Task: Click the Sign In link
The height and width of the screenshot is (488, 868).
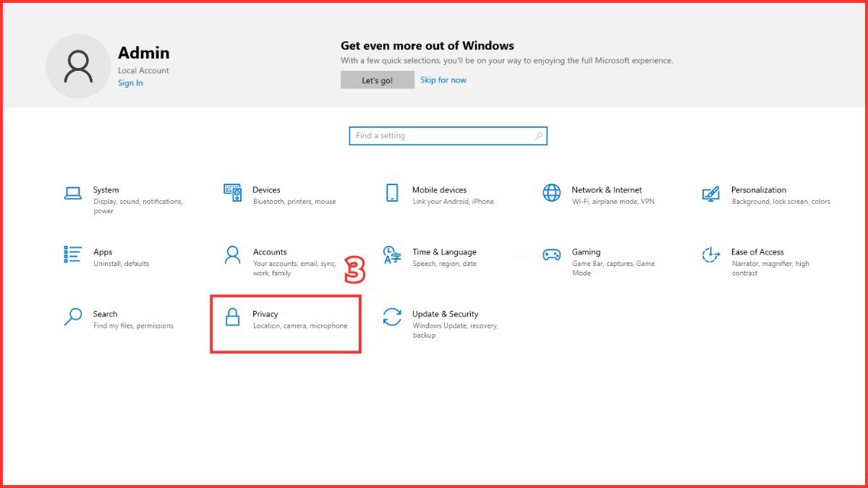Action: pyautogui.click(x=130, y=83)
